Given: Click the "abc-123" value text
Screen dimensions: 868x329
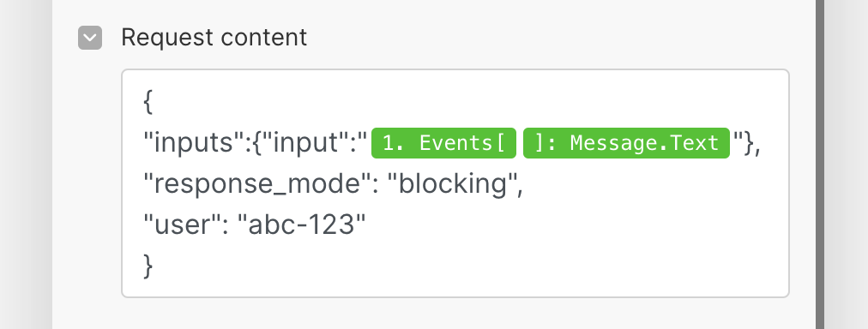Looking at the screenshot, I should pyautogui.click(x=302, y=225).
